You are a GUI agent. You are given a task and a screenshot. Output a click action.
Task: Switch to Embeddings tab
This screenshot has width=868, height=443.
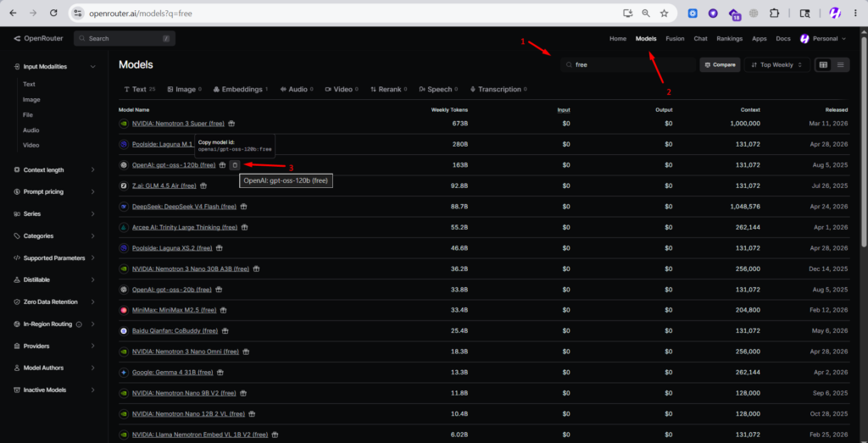240,89
